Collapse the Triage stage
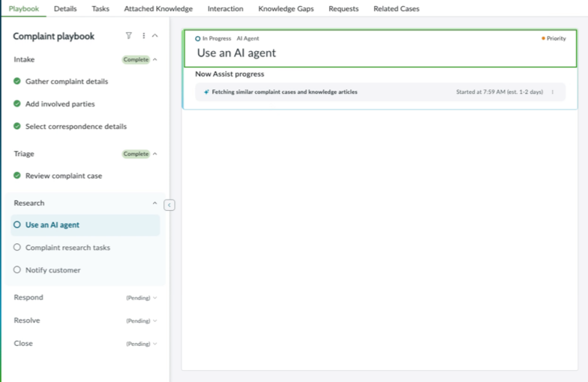This screenshot has height=382, width=588. [154, 154]
